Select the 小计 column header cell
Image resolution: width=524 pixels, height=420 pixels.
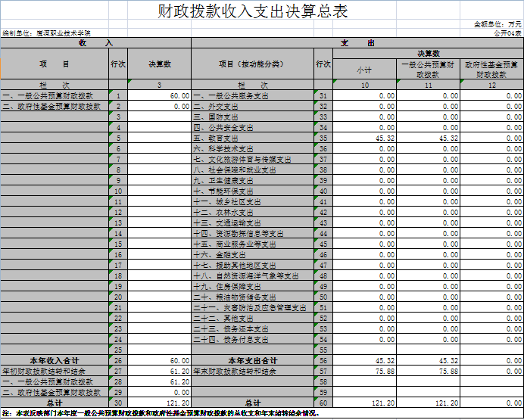tap(364, 70)
